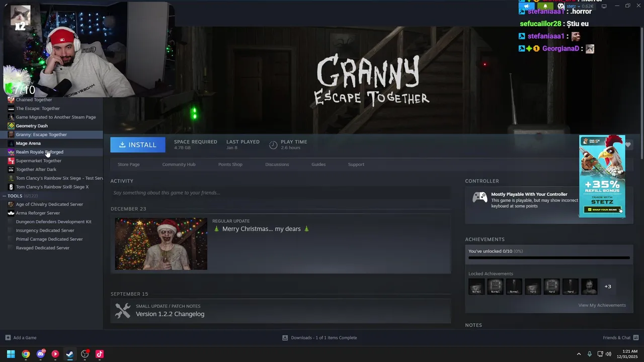644x362 pixels.
Task: Open Google Chrome from the taskbar
Action: (26, 354)
